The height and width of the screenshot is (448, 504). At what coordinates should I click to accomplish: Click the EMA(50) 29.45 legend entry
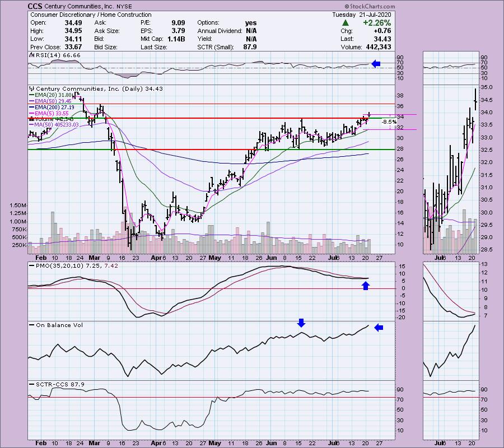click(50, 101)
